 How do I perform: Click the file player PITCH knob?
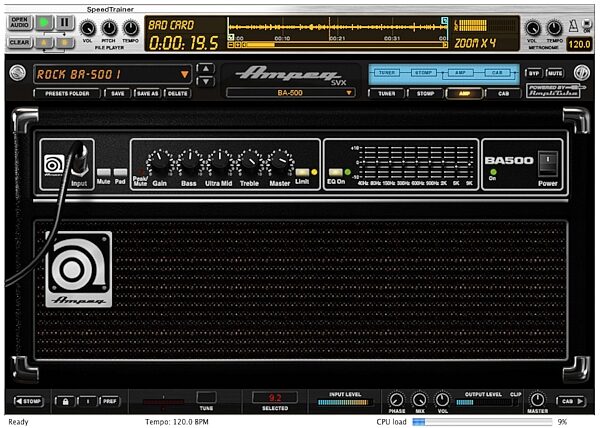[x=109, y=29]
